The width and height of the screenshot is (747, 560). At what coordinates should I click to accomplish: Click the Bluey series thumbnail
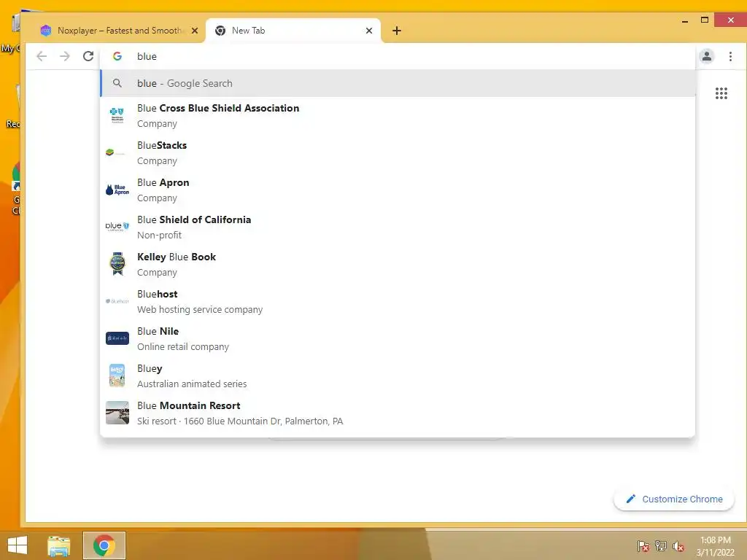point(117,376)
